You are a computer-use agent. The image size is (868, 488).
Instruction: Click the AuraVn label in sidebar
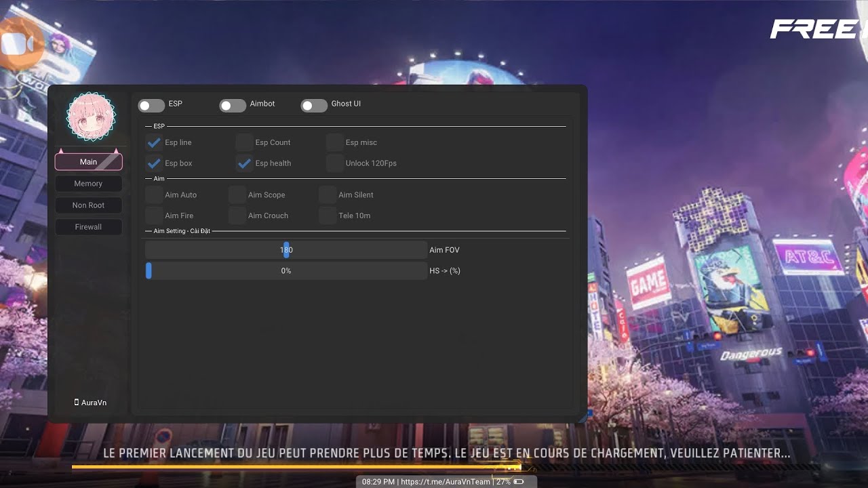(94, 403)
